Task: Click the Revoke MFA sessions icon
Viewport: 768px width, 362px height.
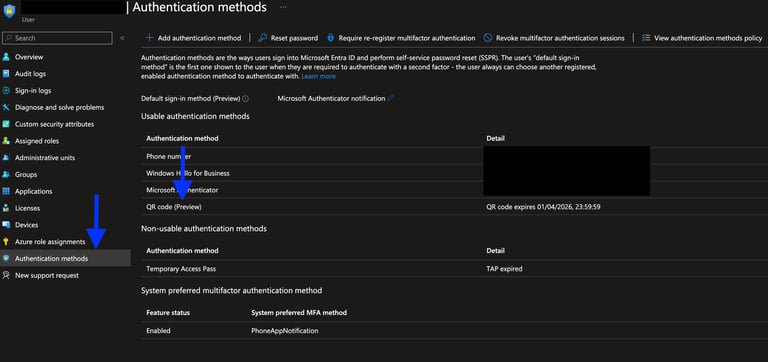Action: pos(488,38)
